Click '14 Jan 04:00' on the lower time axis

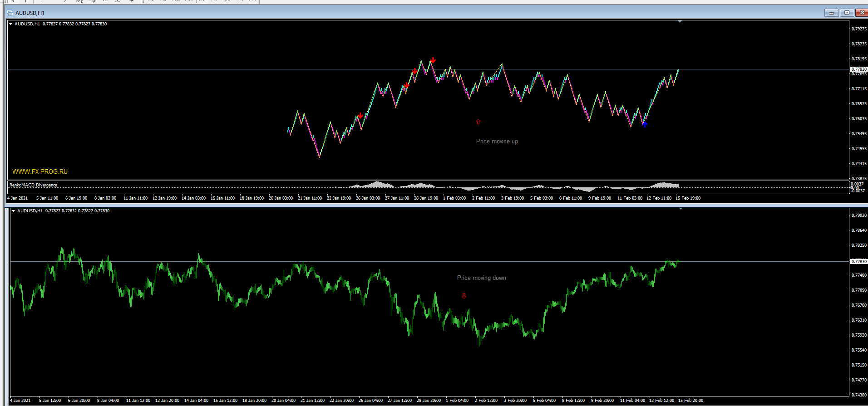197,401
